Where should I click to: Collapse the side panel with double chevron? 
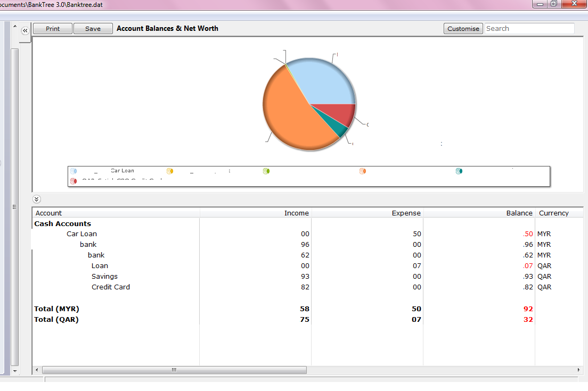coord(25,31)
